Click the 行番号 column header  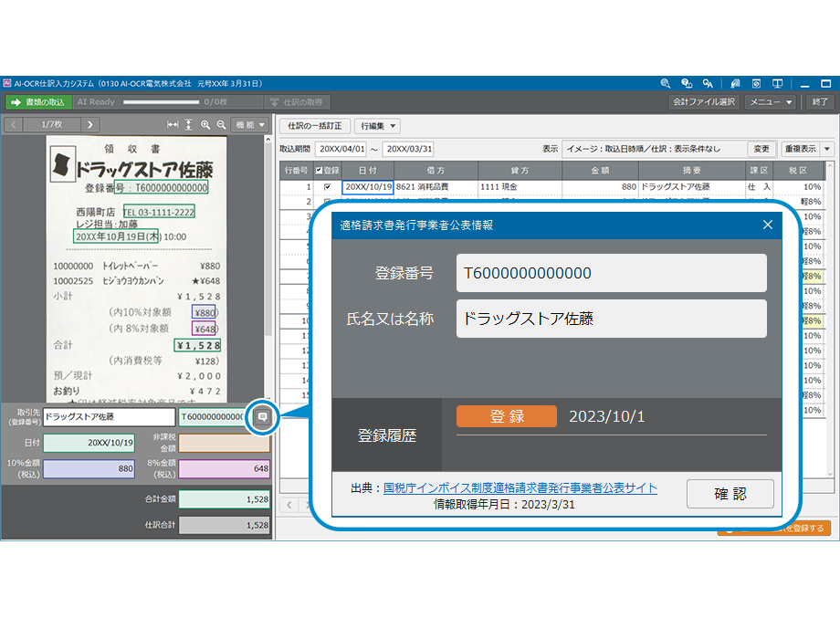coord(296,171)
